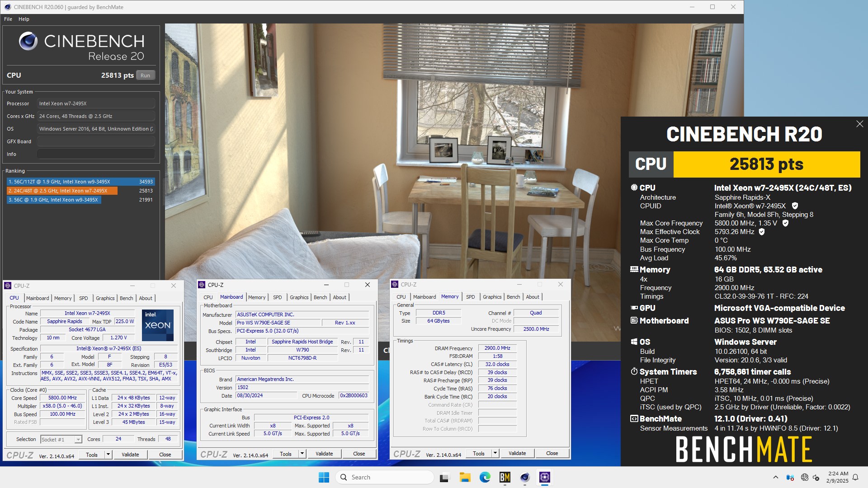Select ranking entry Intel Xeon w9-3495X 34593
Screen dimensions: 868x488
pyautogui.click(x=81, y=182)
